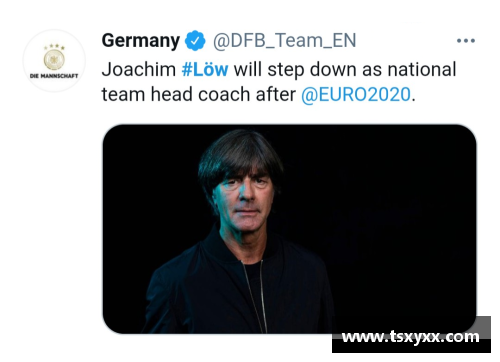
Task: Visit the @DFB_Team_EN handle
Action: tap(285, 41)
